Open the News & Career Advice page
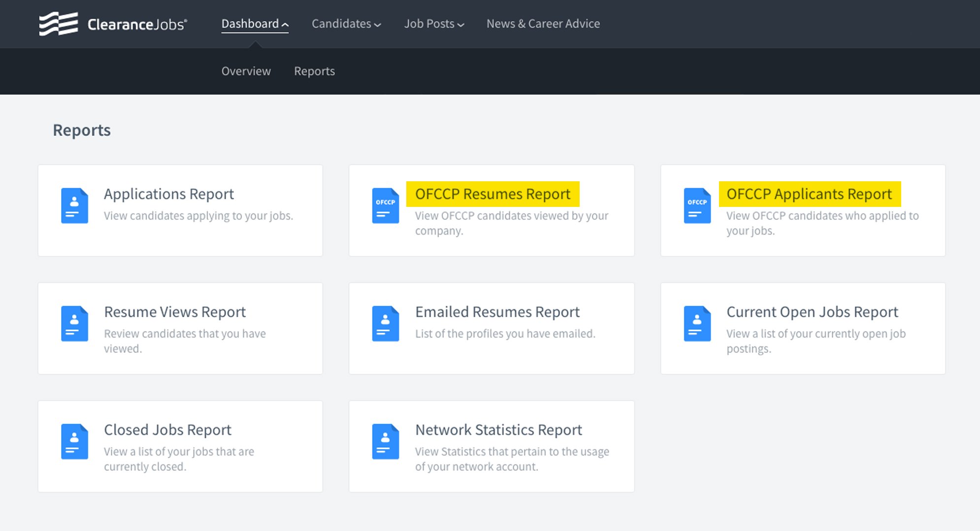 (543, 24)
